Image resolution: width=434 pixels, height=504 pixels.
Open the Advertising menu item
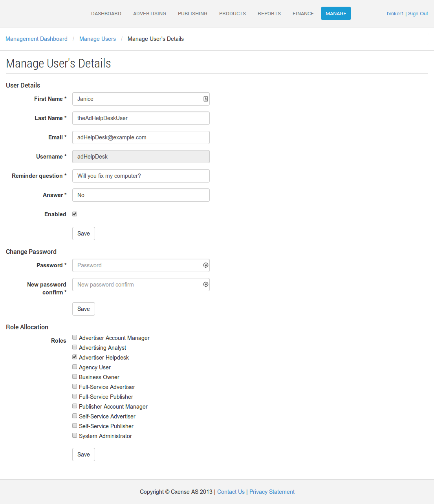tap(150, 13)
